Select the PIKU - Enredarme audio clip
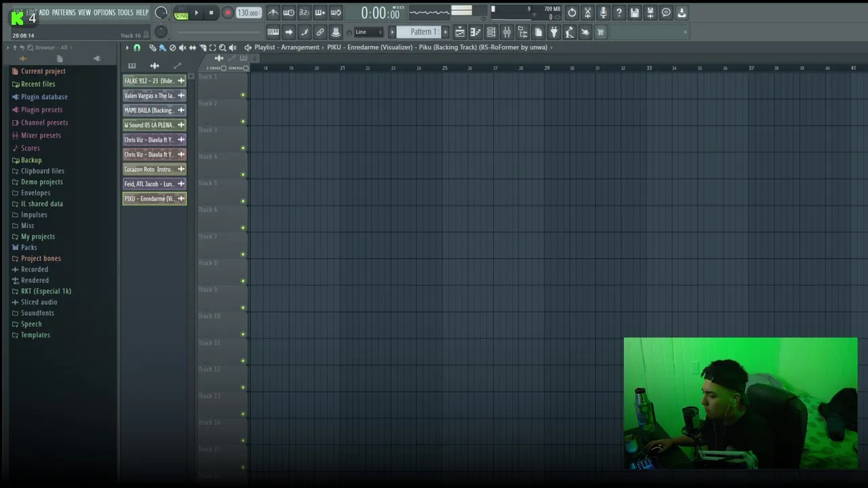 point(154,199)
